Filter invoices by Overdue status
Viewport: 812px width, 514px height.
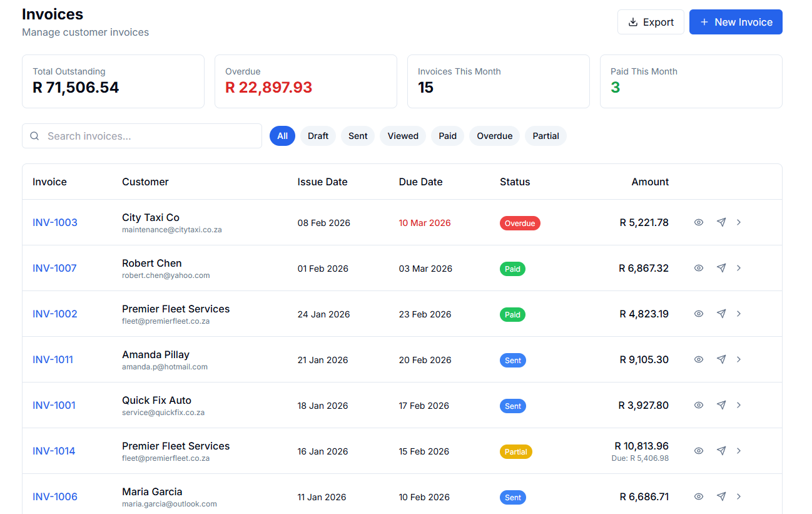[494, 136]
